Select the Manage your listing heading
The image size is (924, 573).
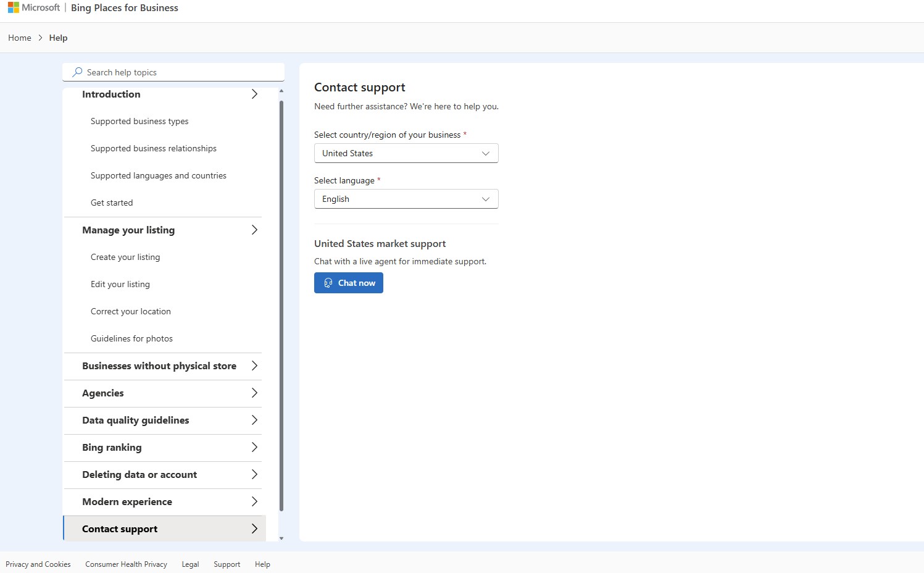pyautogui.click(x=128, y=230)
